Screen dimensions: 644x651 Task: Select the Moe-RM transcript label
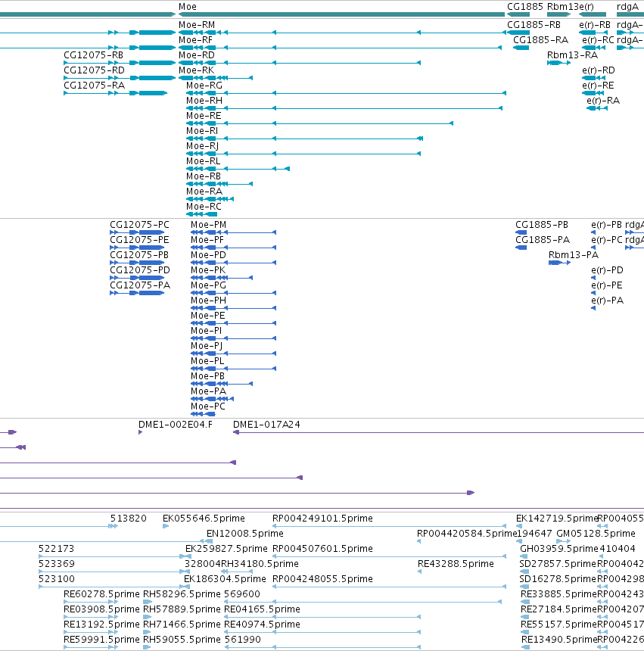(x=197, y=25)
